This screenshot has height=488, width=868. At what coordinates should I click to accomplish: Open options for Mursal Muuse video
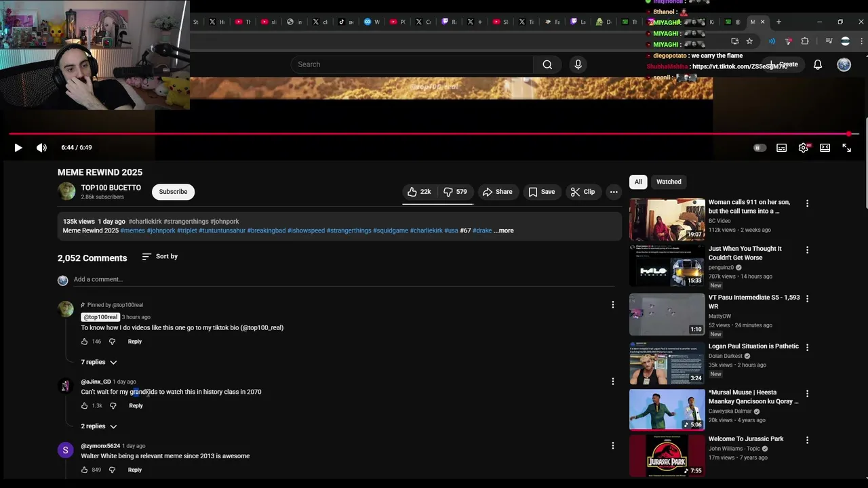[807, 393]
